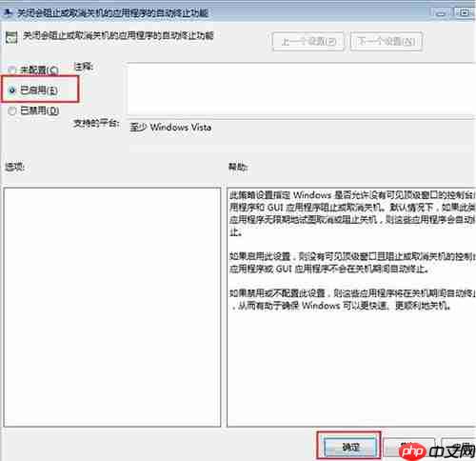Viewport: 476px width, 461px height.
Task: Click the cancel button partly hidden beside 确定
Action: 408,447
